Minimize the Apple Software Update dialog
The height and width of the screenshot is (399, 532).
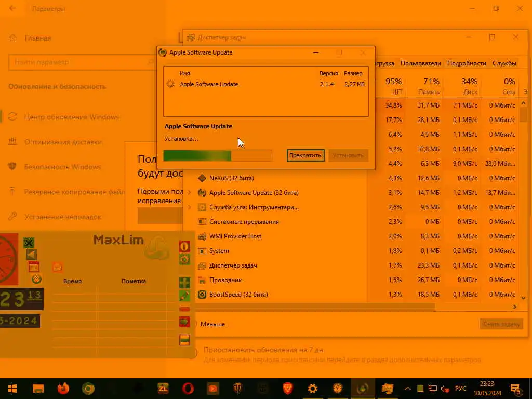[x=315, y=52]
